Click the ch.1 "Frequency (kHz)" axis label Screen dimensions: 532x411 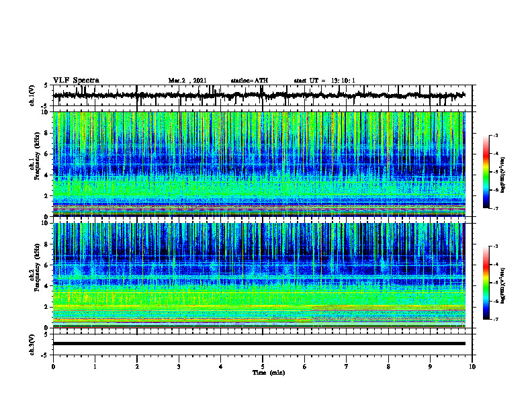pos(37,156)
